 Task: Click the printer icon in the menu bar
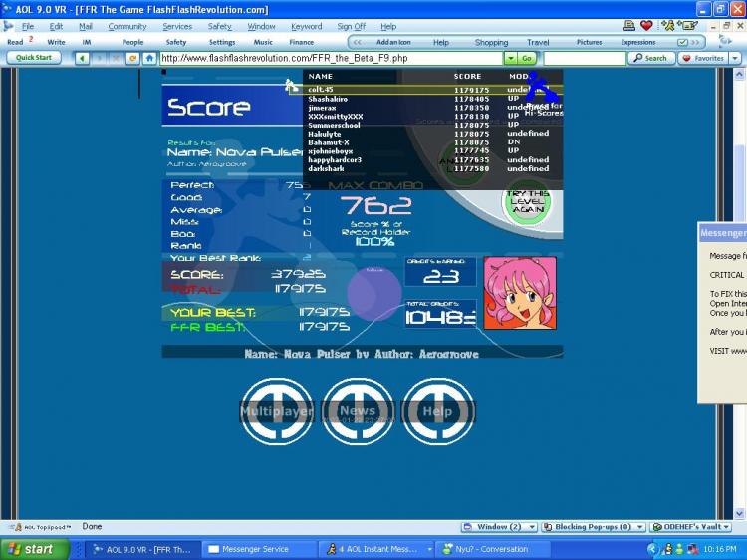(628, 26)
